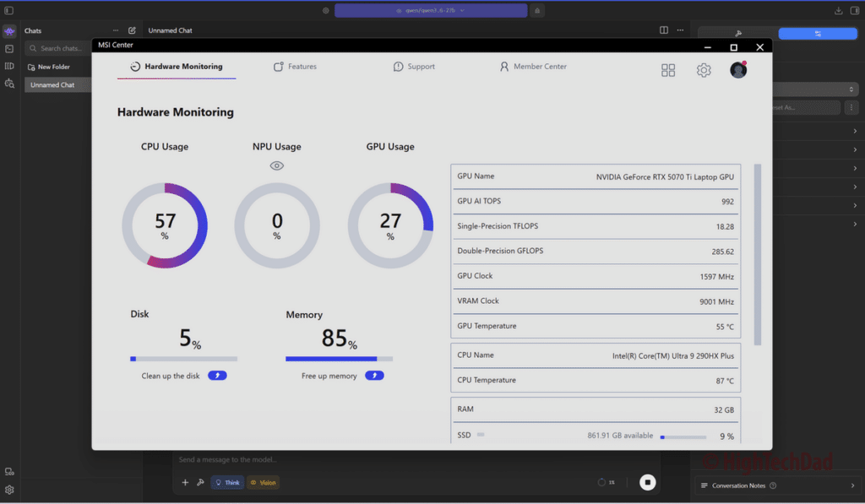Screen dimensions: 865x504
Task: Open LM Studio My Models library icon
Action: click(9, 66)
